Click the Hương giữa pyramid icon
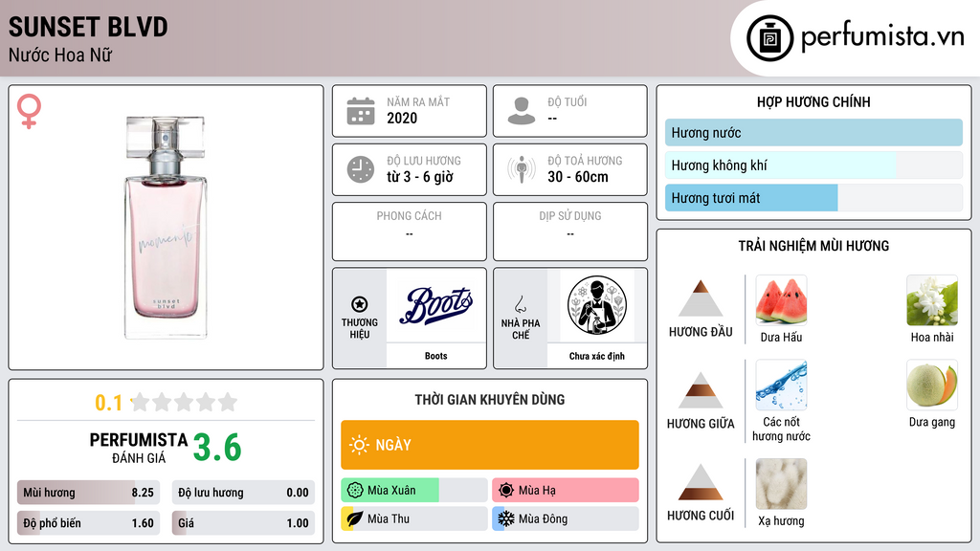 tap(701, 390)
